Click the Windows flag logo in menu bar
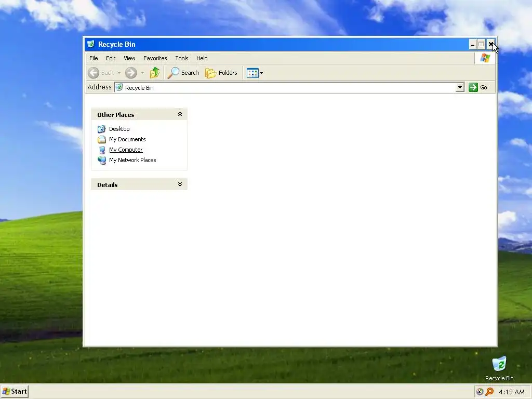This screenshot has height=399, width=532. pos(485,58)
